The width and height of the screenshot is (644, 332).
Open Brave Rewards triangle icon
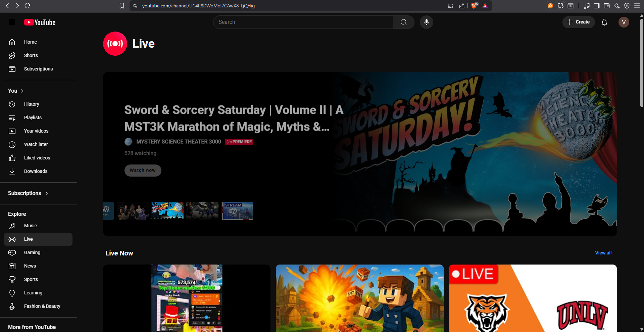point(485,6)
